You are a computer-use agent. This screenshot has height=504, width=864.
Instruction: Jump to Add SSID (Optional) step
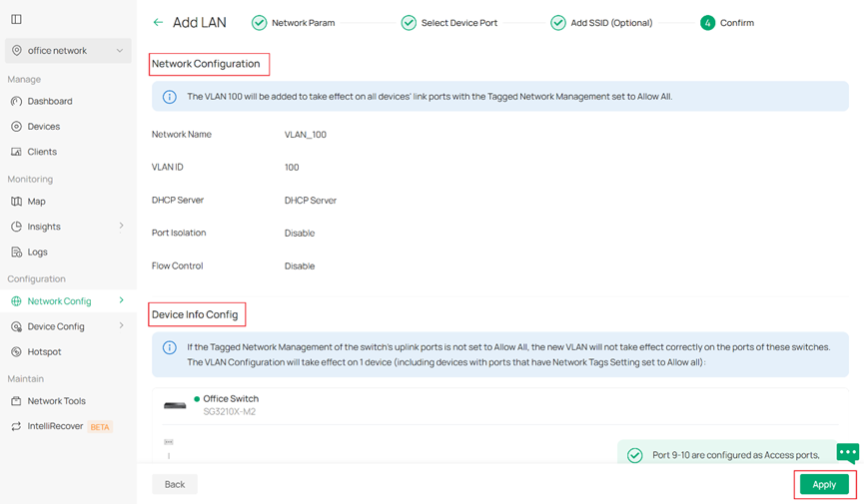point(611,23)
